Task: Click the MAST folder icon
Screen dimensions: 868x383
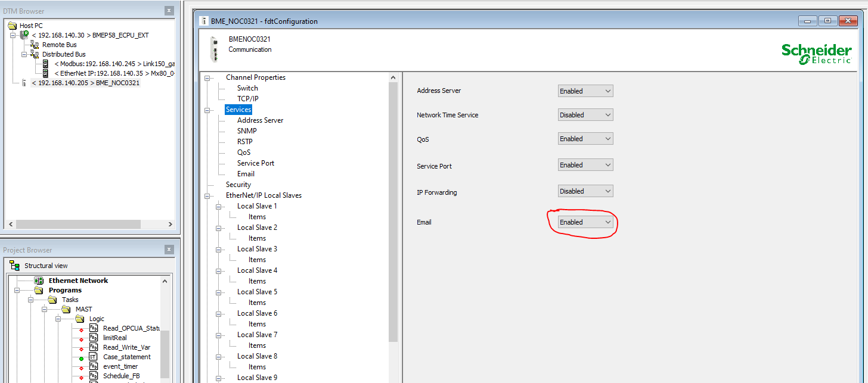Action: 66,309
